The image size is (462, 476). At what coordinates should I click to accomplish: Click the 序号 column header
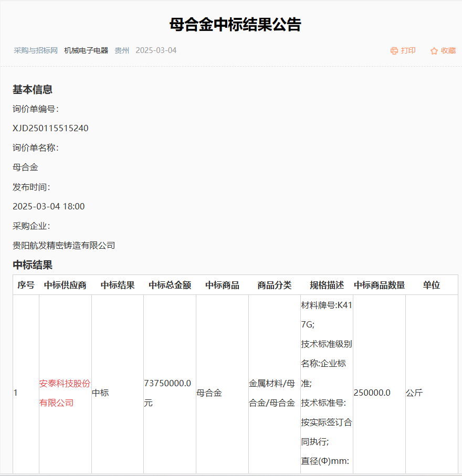click(26, 285)
